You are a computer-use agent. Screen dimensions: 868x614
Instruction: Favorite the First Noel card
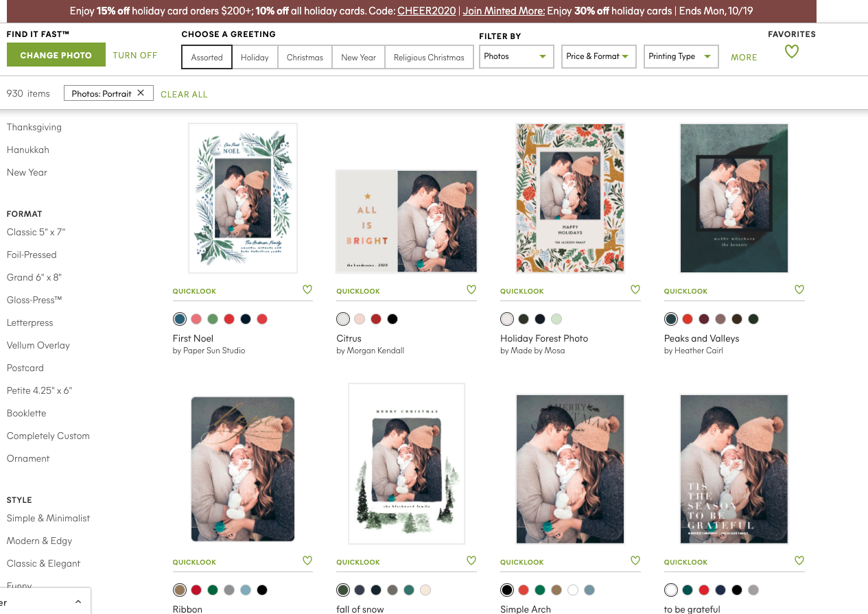tap(307, 290)
